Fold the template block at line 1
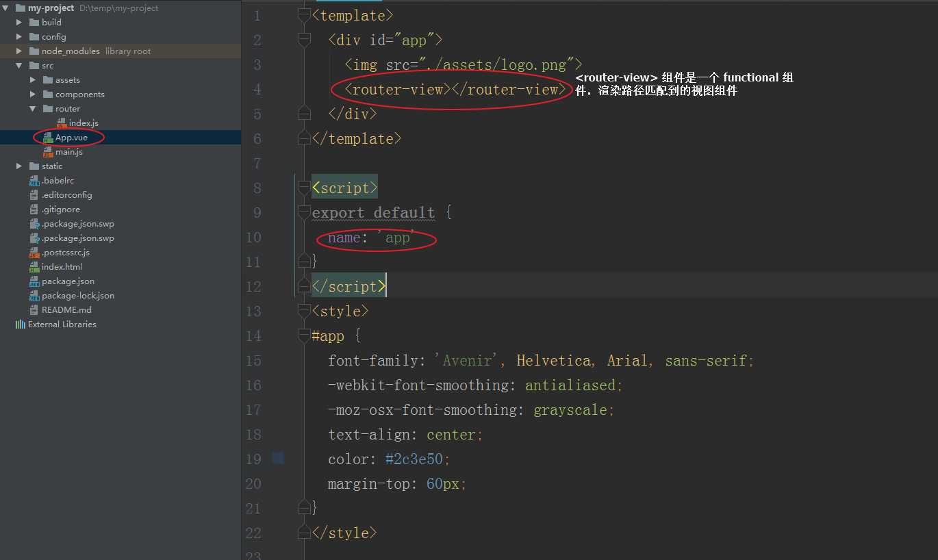This screenshot has height=560, width=938. pos(304,15)
